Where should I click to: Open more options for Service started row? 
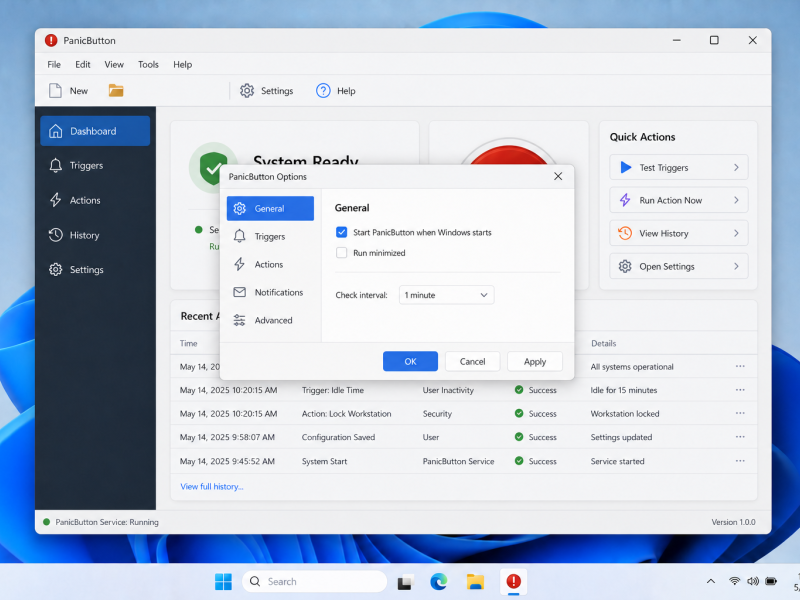pos(740,461)
